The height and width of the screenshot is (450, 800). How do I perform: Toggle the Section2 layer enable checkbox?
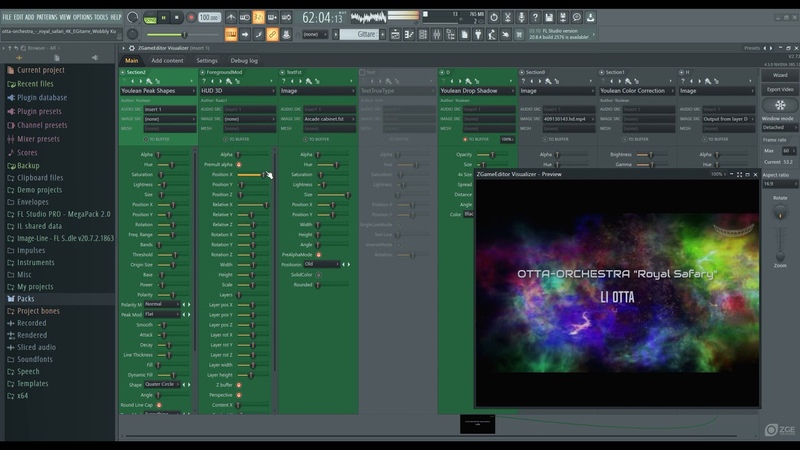123,72
